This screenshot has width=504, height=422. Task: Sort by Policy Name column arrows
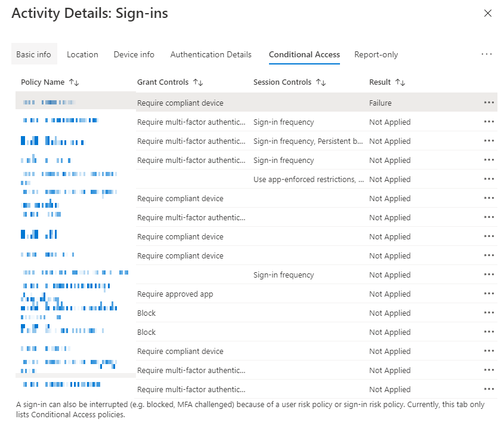(74, 82)
